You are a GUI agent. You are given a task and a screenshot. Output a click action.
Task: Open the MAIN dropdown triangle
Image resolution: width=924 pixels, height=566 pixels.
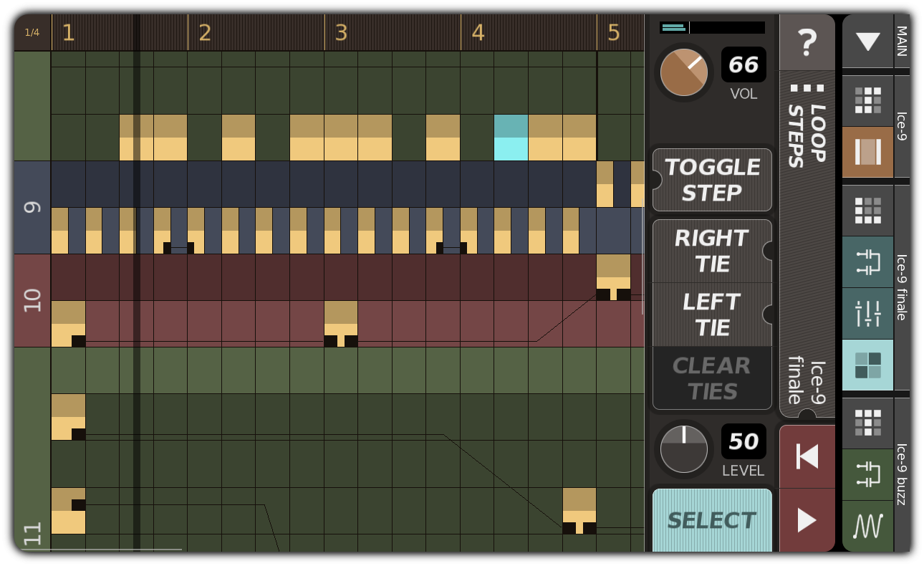(x=867, y=42)
